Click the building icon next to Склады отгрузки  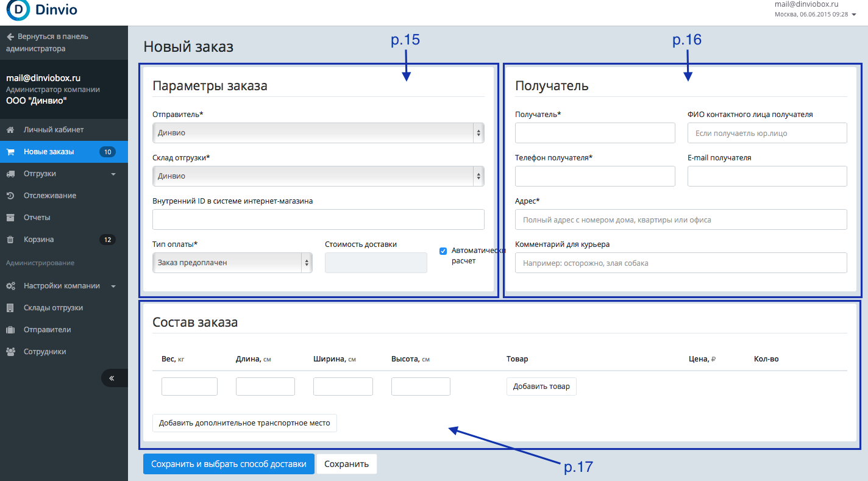click(10, 308)
